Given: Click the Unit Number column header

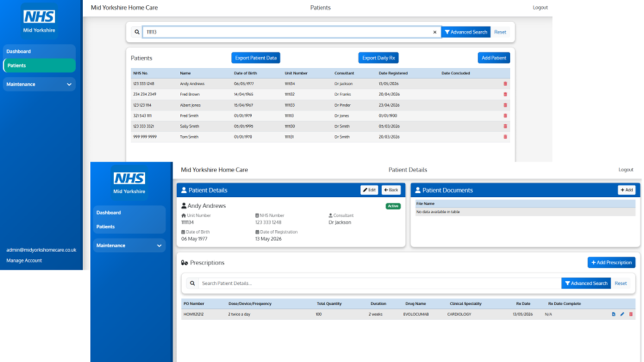Looking at the screenshot, I should pyautogui.click(x=296, y=73).
